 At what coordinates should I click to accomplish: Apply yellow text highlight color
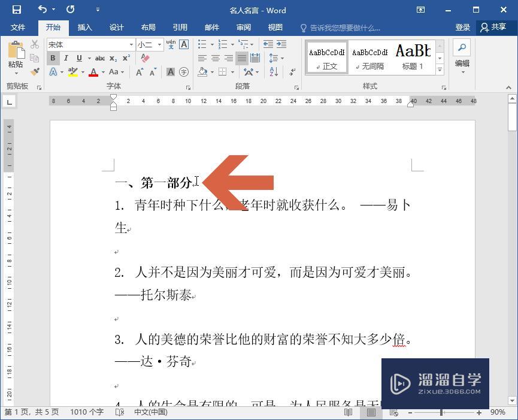(x=73, y=72)
